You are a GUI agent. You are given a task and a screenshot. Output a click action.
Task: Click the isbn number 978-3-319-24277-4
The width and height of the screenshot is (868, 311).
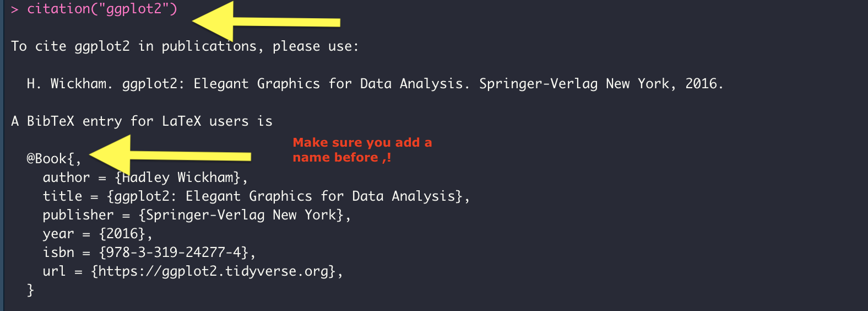(x=173, y=253)
